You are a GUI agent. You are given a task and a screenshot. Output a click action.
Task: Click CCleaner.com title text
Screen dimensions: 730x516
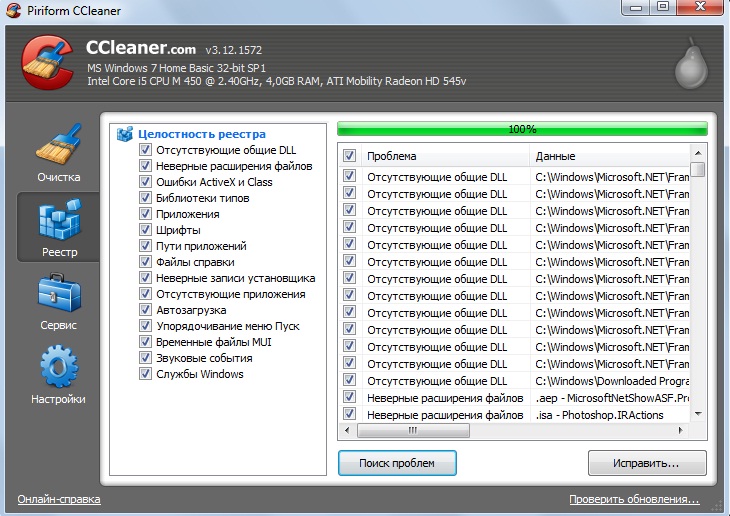coord(141,48)
